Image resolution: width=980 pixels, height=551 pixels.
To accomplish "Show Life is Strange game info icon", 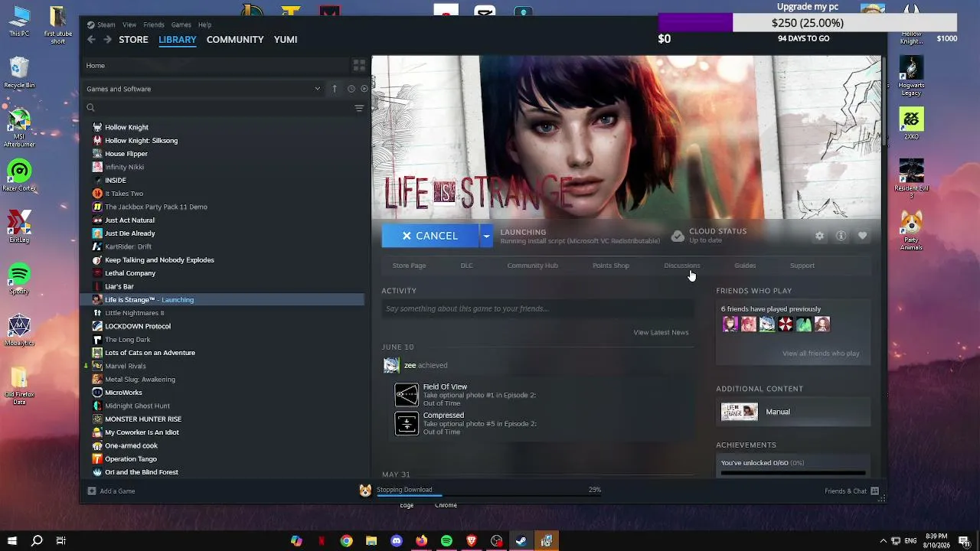I will (x=841, y=236).
